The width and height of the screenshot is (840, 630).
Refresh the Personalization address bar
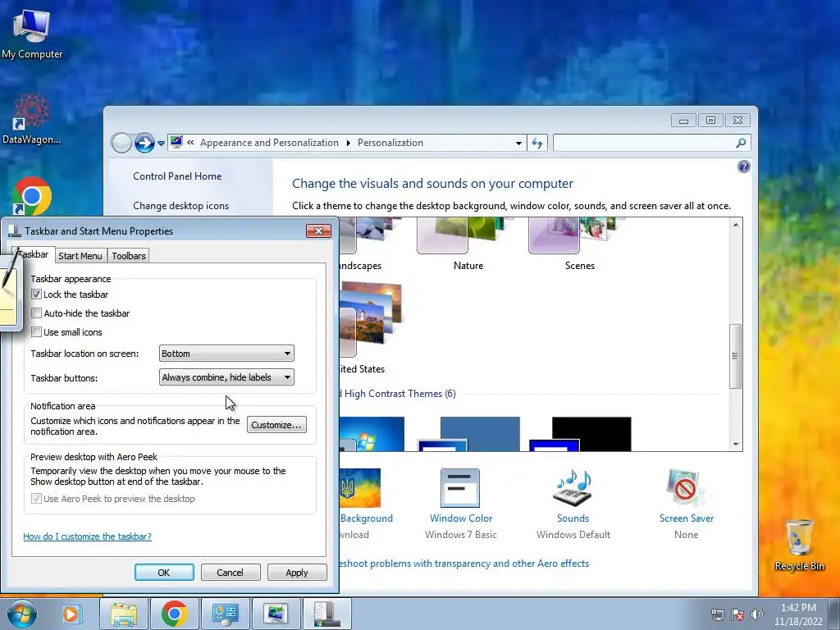[537, 143]
